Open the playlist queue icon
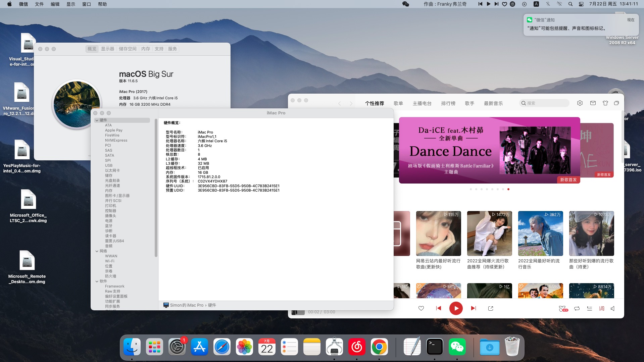Image resolution: width=644 pixels, height=362 pixels. coord(589,308)
